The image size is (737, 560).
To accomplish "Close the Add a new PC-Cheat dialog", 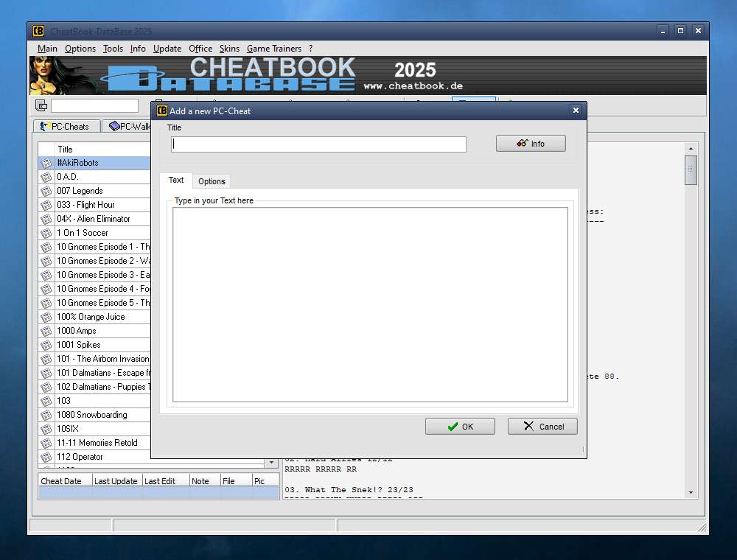I will pyautogui.click(x=576, y=111).
